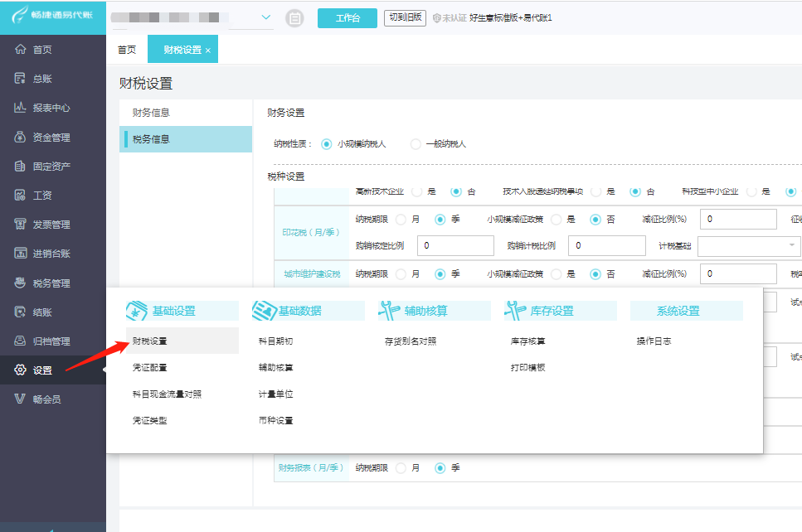Screen dimensions: 802x532
Task: Open 畅会员 in the sidebar
Action: click(x=38, y=399)
